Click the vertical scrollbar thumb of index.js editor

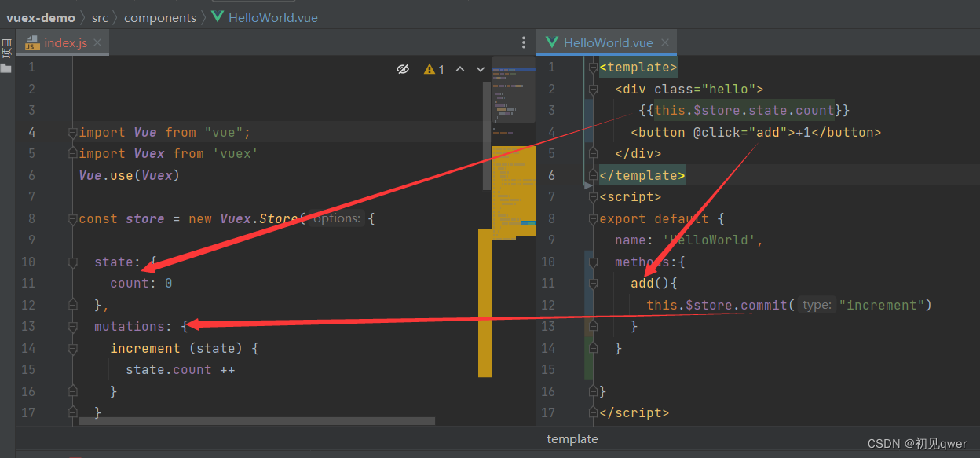[x=487, y=136]
